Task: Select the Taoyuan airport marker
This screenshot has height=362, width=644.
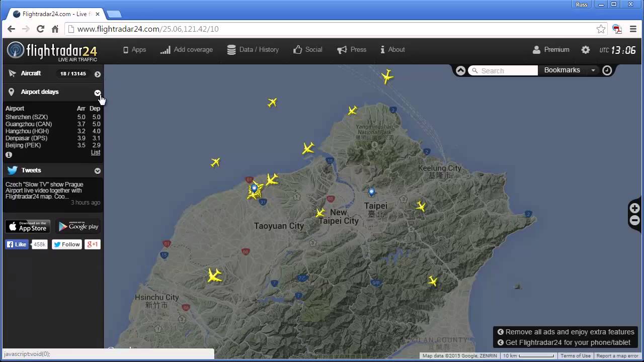Action: [x=254, y=189]
